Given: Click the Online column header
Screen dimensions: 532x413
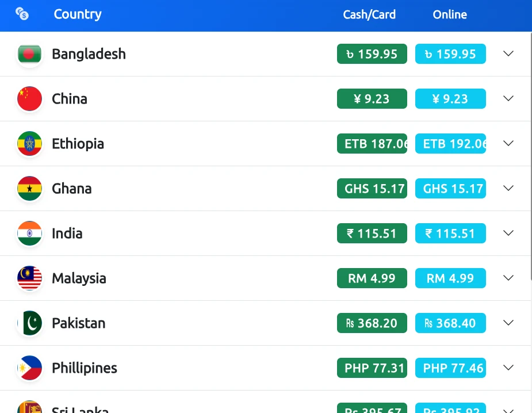Looking at the screenshot, I should pyautogui.click(x=449, y=14).
